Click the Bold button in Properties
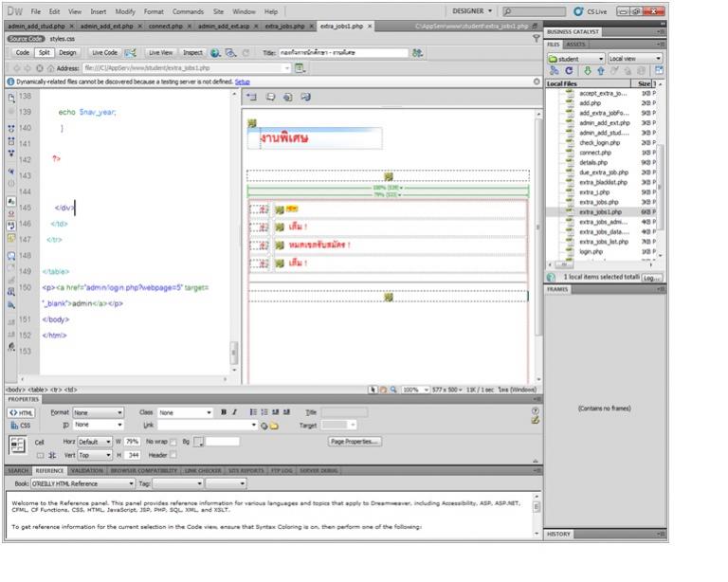Image resolution: width=728 pixels, height=582 pixels. (224, 412)
